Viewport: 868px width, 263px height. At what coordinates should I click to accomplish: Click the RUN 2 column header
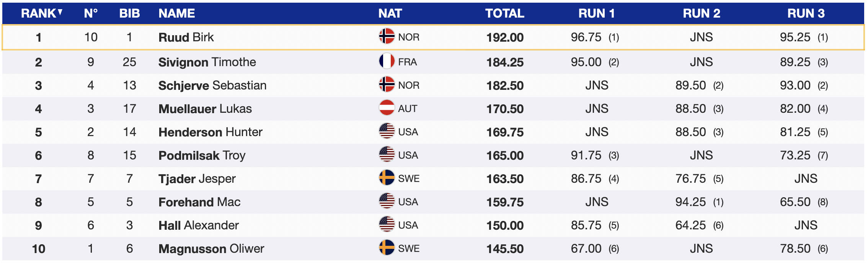click(x=701, y=13)
